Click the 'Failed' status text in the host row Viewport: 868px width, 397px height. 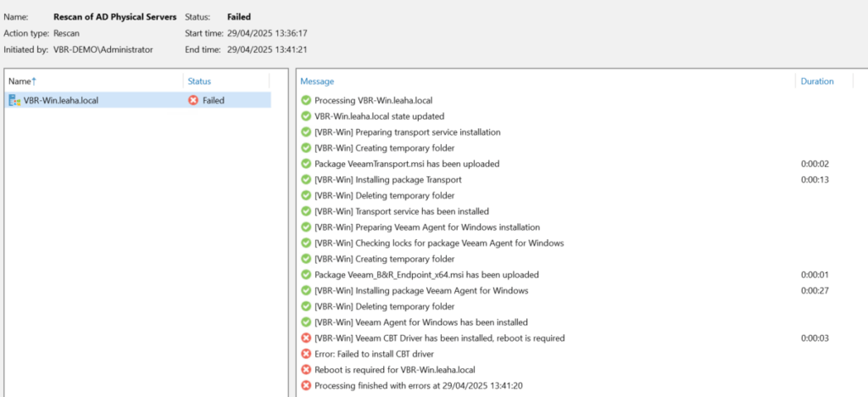click(213, 101)
